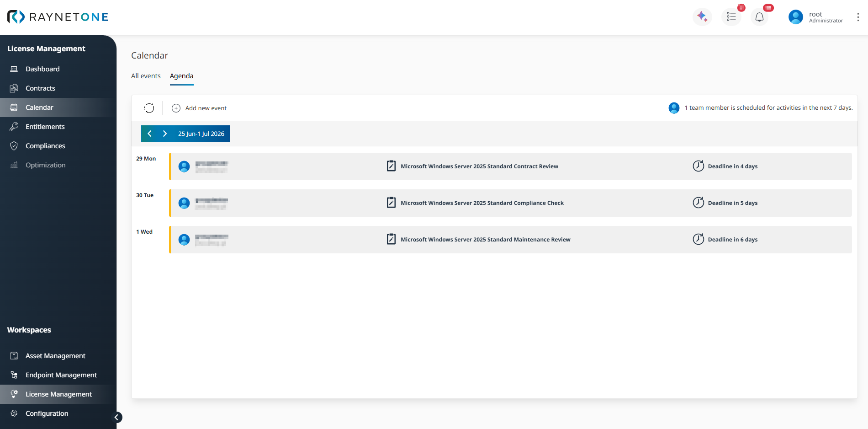This screenshot has height=429, width=868.
Task: Click the plus icon for new event
Action: (176, 108)
